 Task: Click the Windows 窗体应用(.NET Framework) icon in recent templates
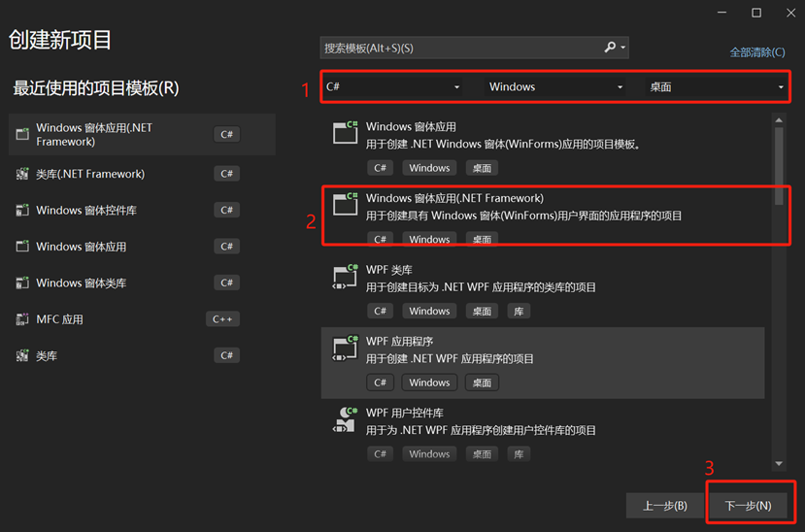coord(22,134)
